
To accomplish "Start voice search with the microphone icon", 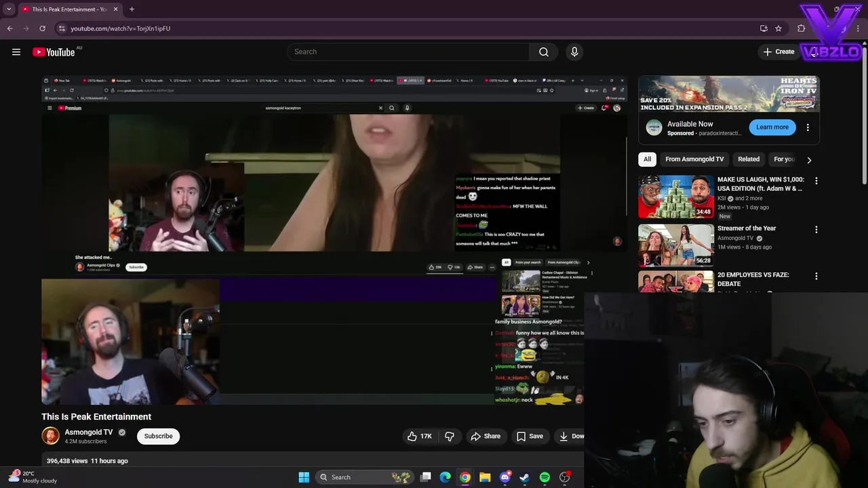I will 574,52.
